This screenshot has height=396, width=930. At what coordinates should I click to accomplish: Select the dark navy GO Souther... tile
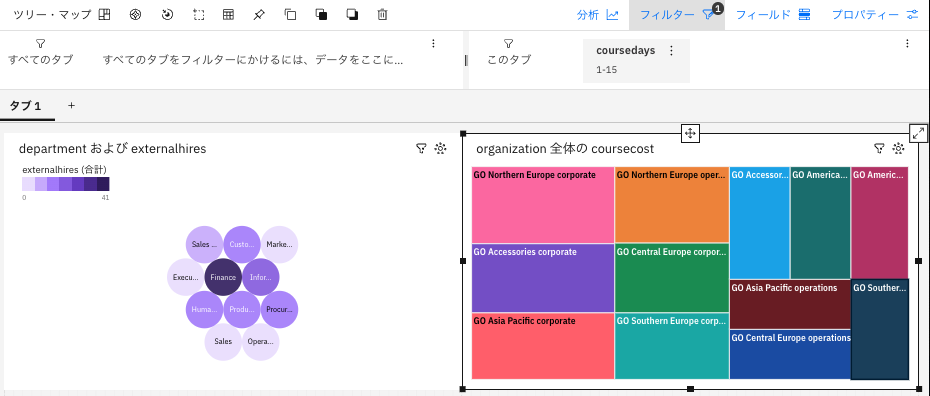point(880,329)
